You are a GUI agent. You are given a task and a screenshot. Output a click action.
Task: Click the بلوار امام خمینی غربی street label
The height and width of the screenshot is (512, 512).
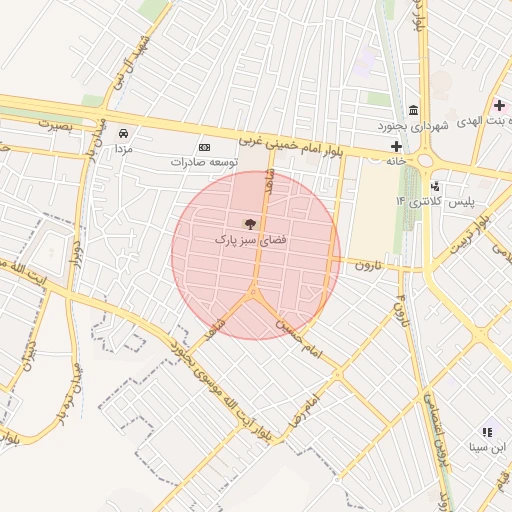pos(291,146)
